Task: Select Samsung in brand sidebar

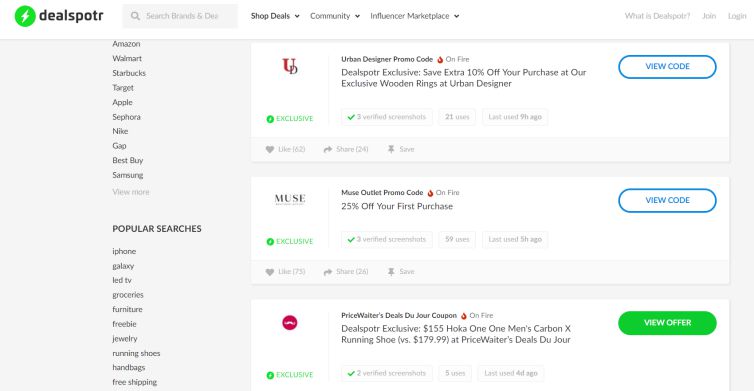Action: click(128, 175)
